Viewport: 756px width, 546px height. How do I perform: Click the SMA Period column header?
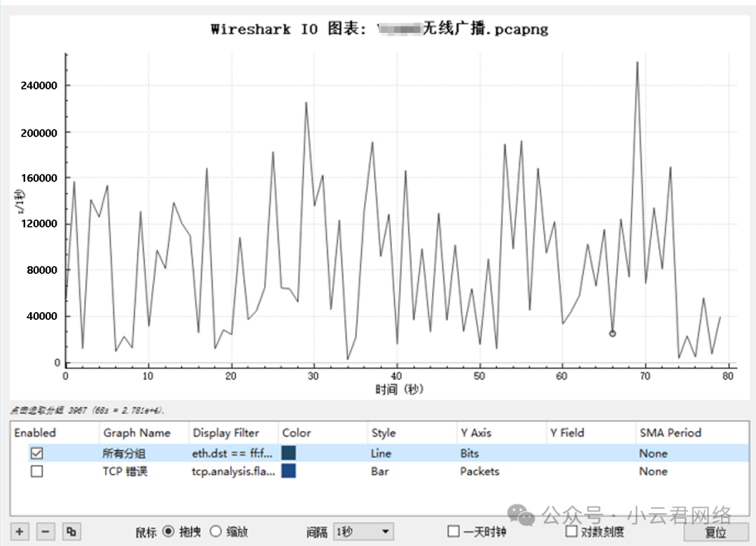click(670, 433)
